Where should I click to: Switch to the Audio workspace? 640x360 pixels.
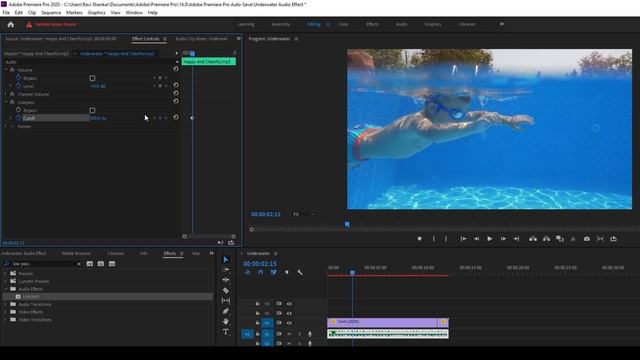pos(402,24)
